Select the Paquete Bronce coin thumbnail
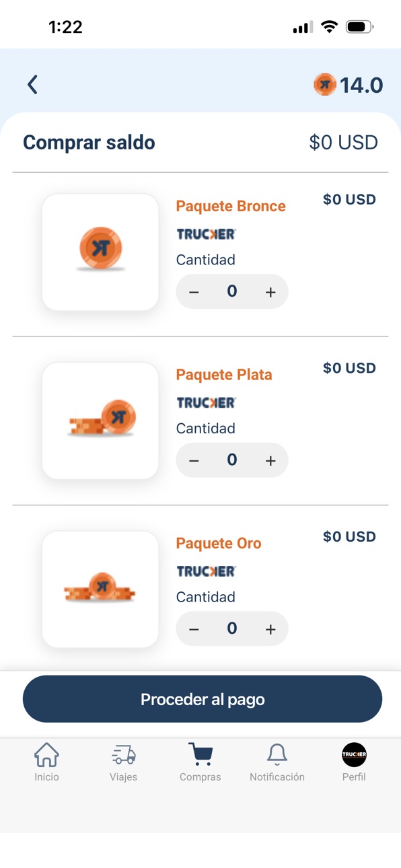Image resolution: width=401 pixels, height=868 pixels. click(100, 252)
